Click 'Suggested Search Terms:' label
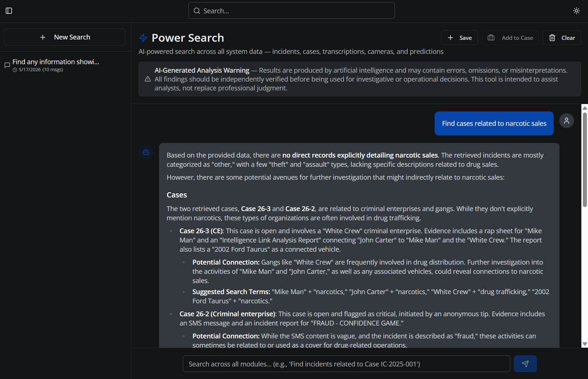The height and width of the screenshot is (379, 588). [231, 292]
